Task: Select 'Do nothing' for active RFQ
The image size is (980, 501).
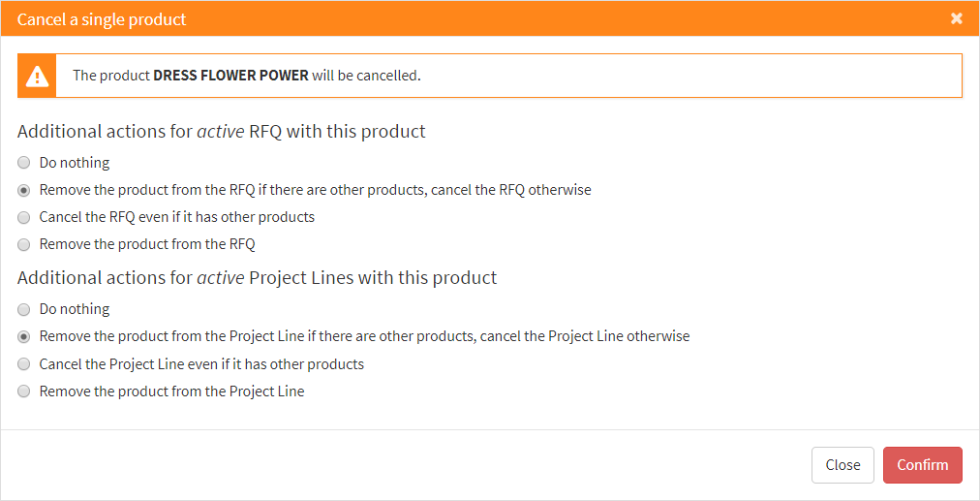Action: pyautogui.click(x=24, y=163)
